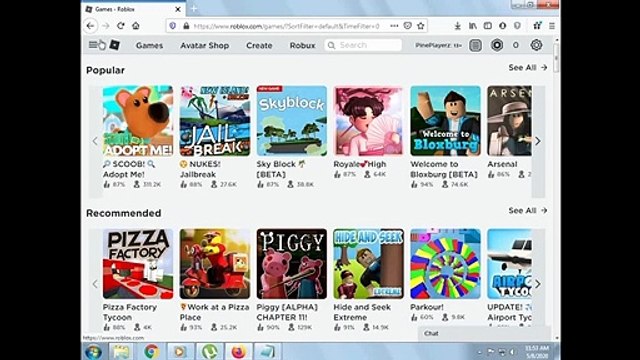
Task: Open the Pizza Factory Tycoon thumbnail
Action: click(x=138, y=264)
